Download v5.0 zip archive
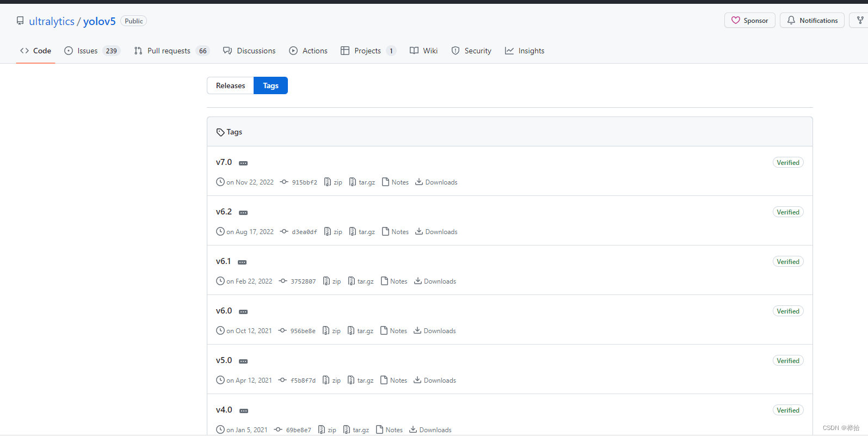Image resolution: width=868 pixels, height=436 pixels. point(331,380)
